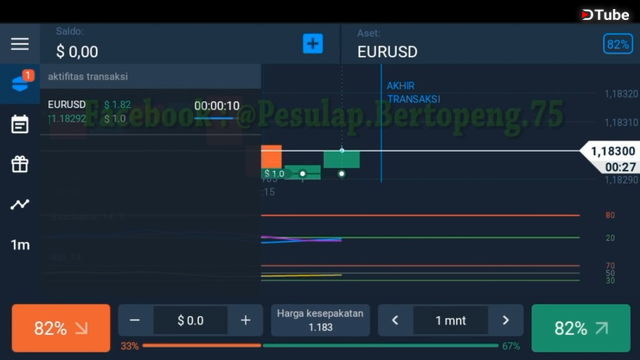Change the 1m timeframe
Screen dimensions: 640x360
click(x=20, y=245)
